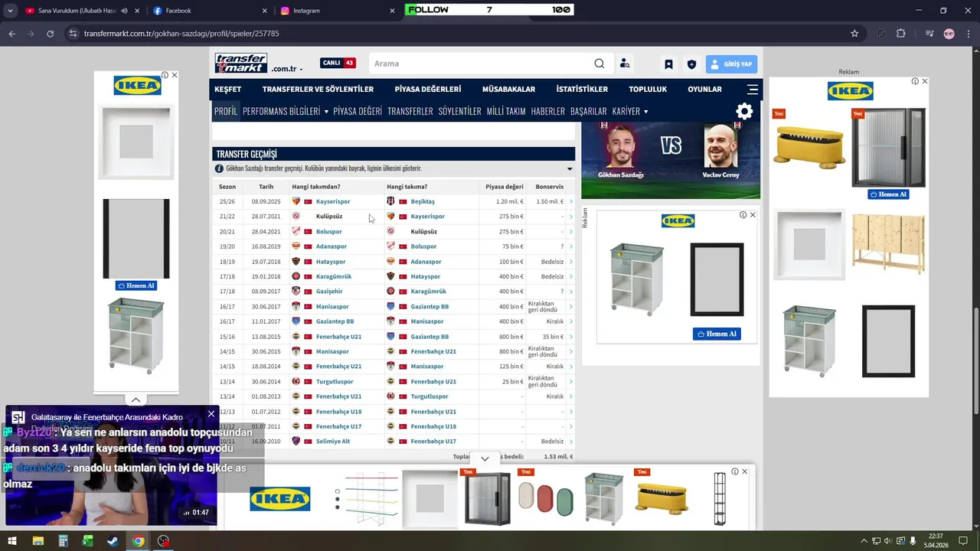980x551 pixels.
Task: Click the Kayserispor crest in 25/26 row
Action: [296, 201]
